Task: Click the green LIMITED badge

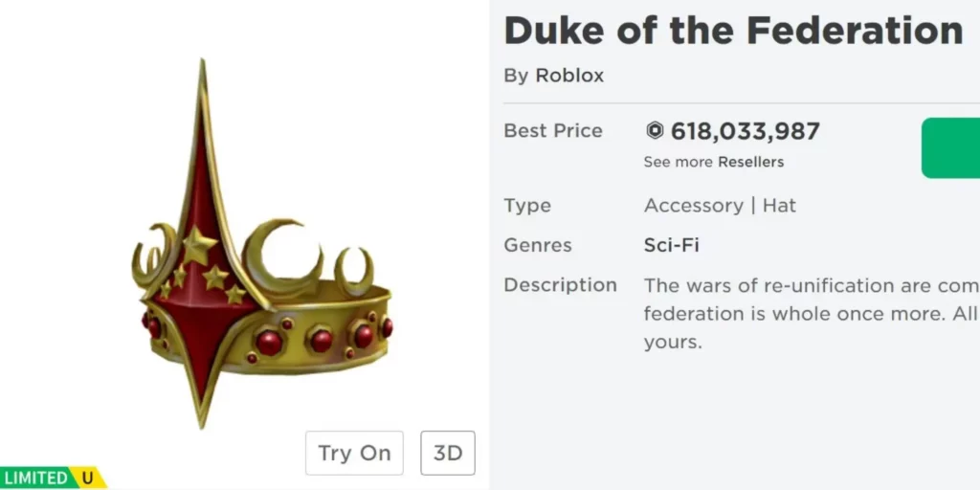Action: pyautogui.click(x=35, y=477)
